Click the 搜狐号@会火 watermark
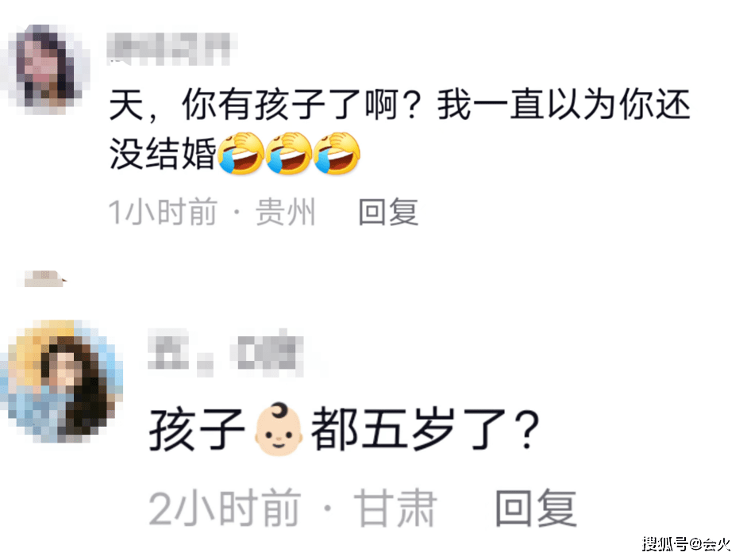The width and height of the screenshot is (747, 560). pyautogui.click(x=686, y=544)
